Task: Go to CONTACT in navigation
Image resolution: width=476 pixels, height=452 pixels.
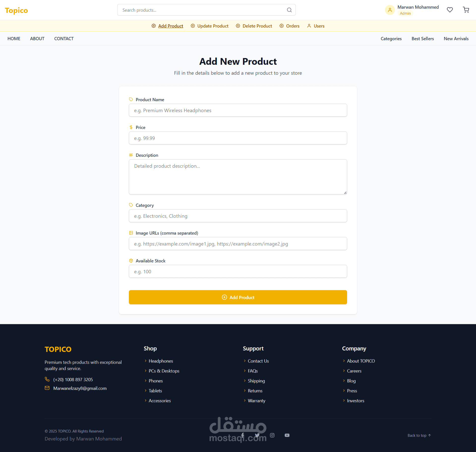Action: click(64, 38)
